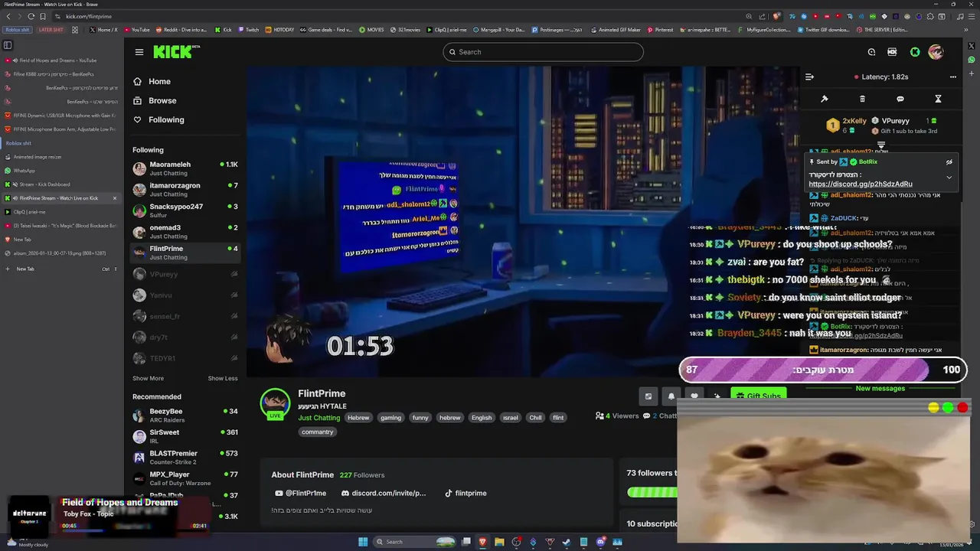Screen dimensions: 980x551
Task: Open flintprime TikTok link
Action: (465, 494)
